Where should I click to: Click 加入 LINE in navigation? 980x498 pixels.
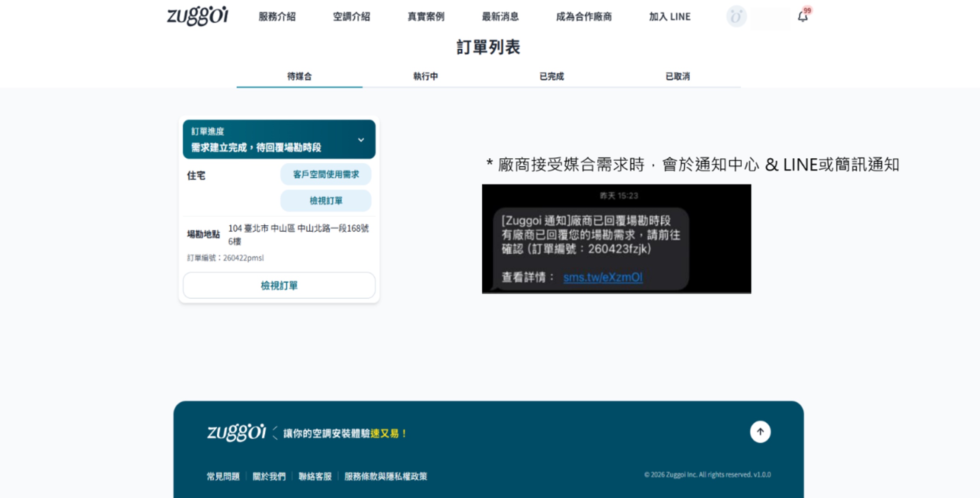670,17
